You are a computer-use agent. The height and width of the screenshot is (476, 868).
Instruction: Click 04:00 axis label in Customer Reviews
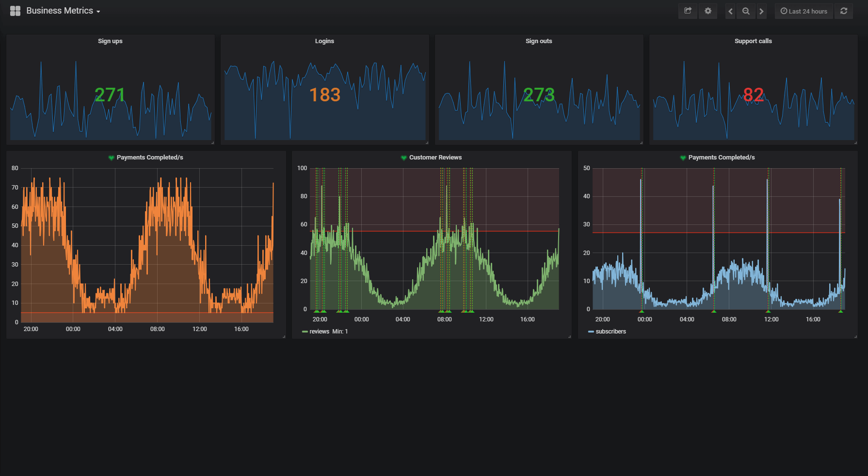pos(402,319)
